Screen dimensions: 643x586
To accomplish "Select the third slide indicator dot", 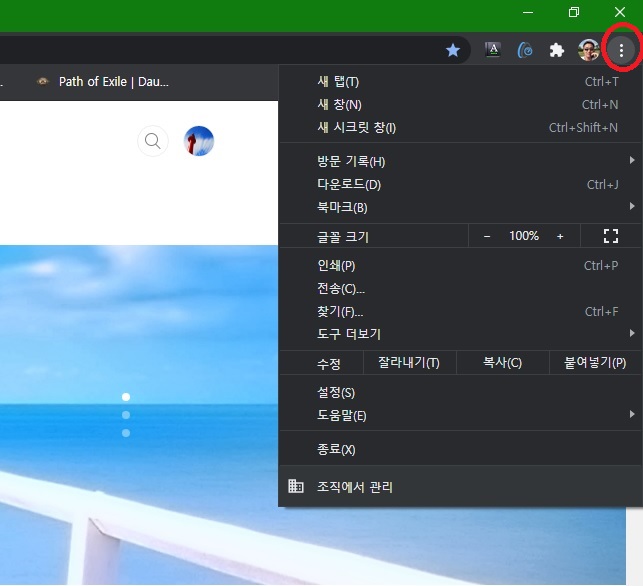I will tap(126, 433).
